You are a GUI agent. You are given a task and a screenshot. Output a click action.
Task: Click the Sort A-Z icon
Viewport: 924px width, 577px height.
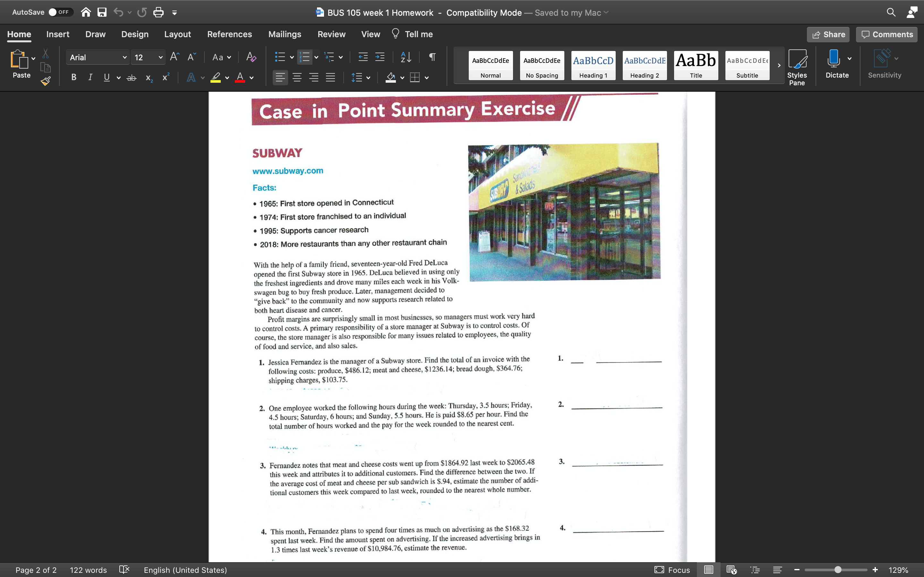point(406,57)
